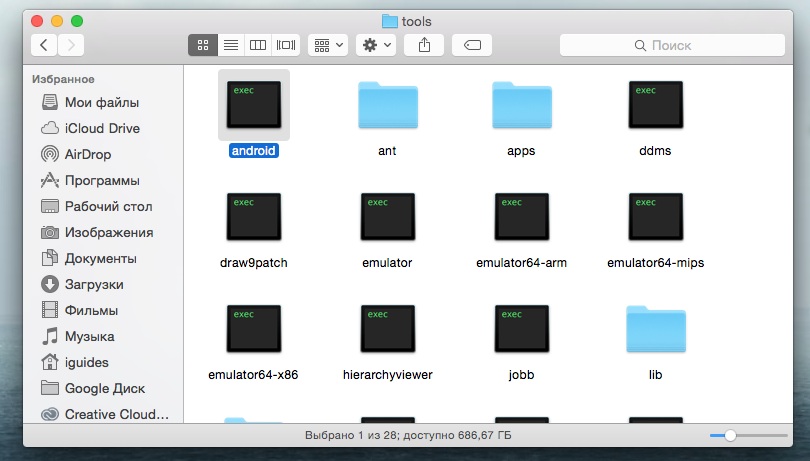The height and width of the screenshot is (461, 810).
Task: Switch to column view mode
Action: (x=258, y=45)
